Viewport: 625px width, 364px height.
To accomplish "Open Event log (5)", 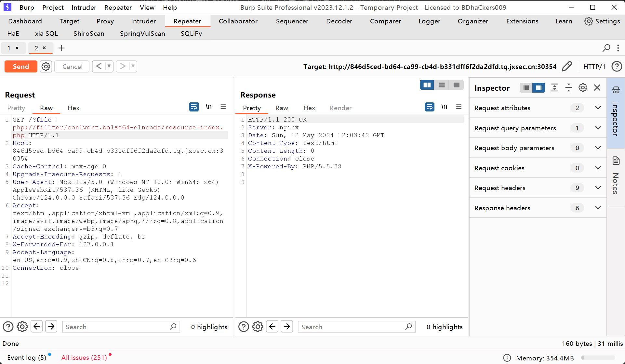I will point(27,357).
